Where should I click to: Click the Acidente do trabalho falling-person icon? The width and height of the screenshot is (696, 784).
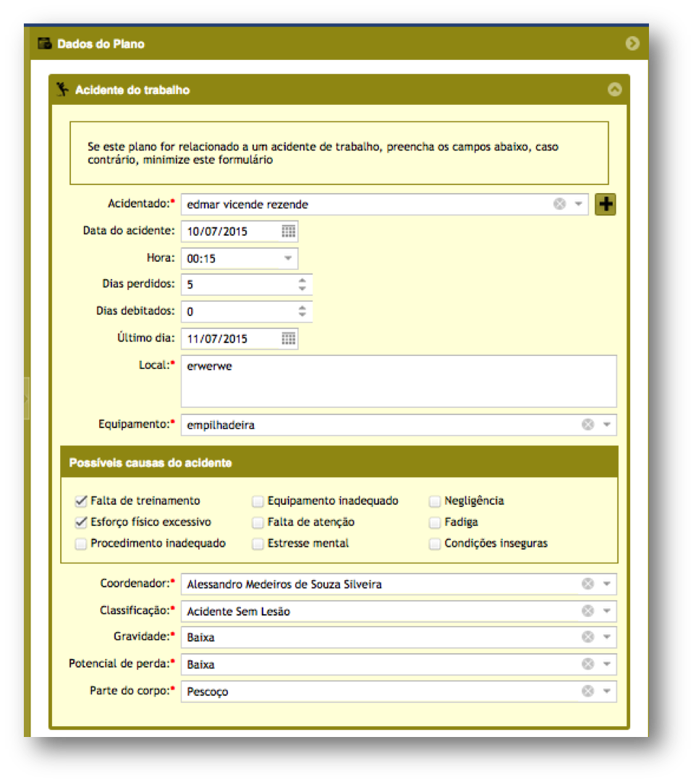click(62, 90)
